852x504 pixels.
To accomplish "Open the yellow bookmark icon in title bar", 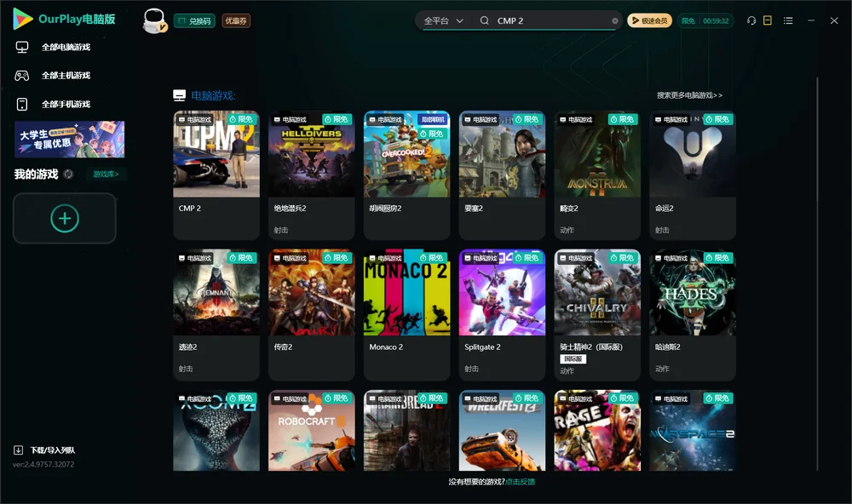I will click(768, 20).
